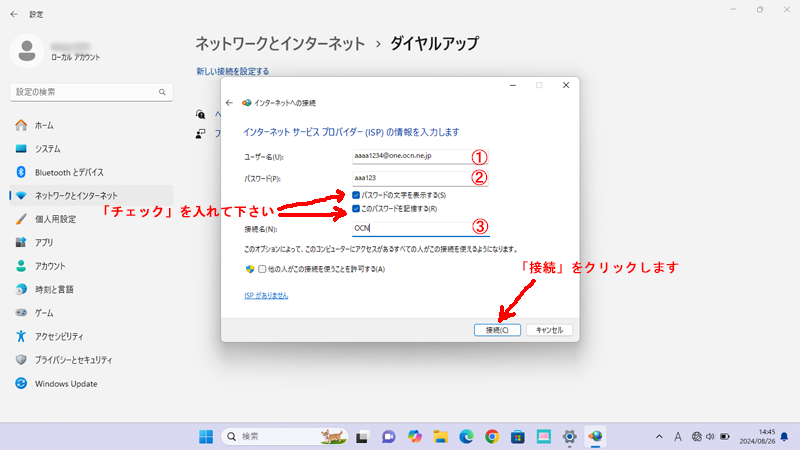The image size is (800, 450).
Task: Open Microsoft Store from the taskbar
Action: pos(517,436)
